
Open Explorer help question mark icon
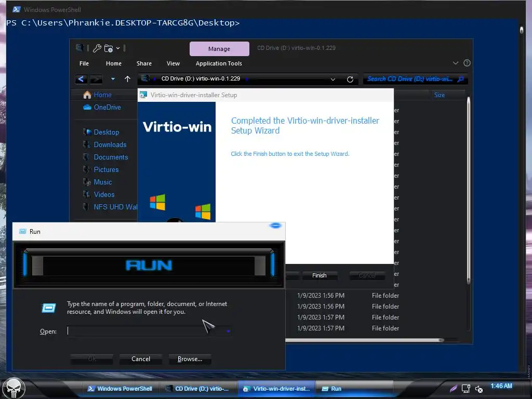(x=467, y=63)
